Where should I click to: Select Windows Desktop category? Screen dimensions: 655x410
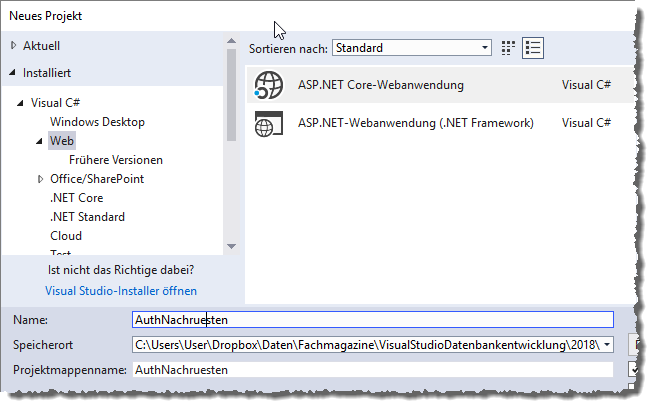point(97,122)
